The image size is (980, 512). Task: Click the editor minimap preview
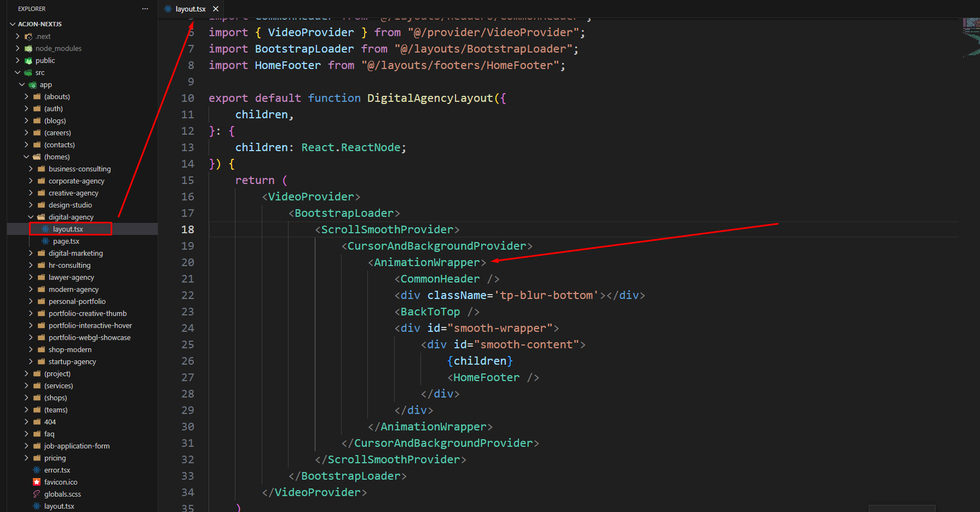click(x=971, y=37)
